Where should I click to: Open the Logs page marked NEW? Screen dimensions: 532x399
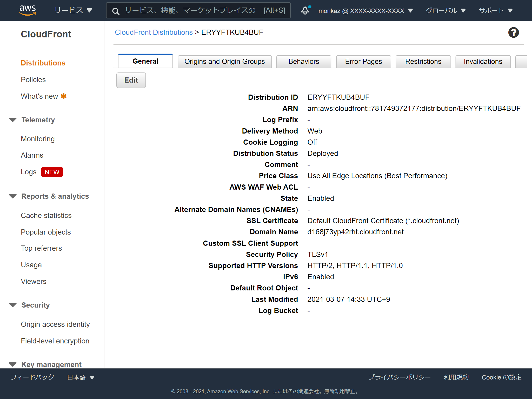click(x=29, y=172)
